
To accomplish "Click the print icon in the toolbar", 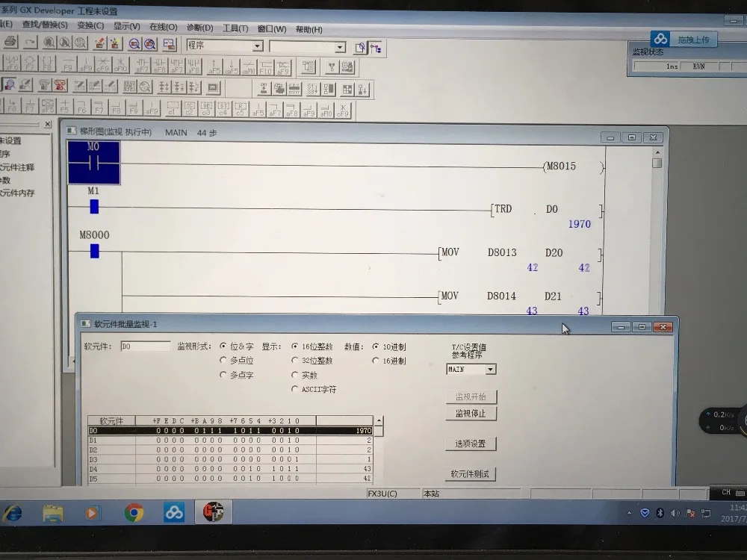I will [x=10, y=43].
